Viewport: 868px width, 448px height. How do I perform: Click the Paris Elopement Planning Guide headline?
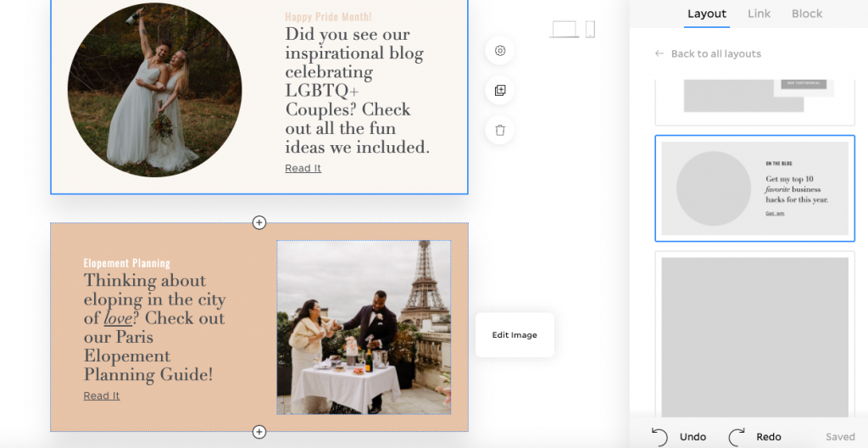click(154, 328)
